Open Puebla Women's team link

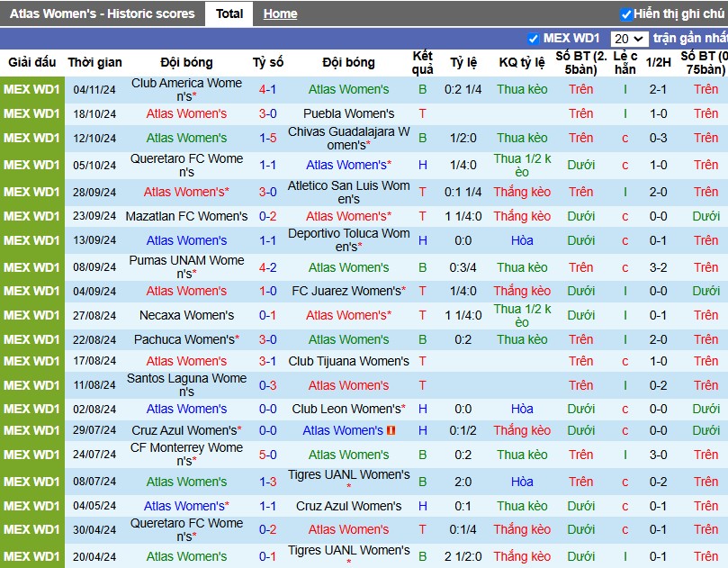[348, 113]
